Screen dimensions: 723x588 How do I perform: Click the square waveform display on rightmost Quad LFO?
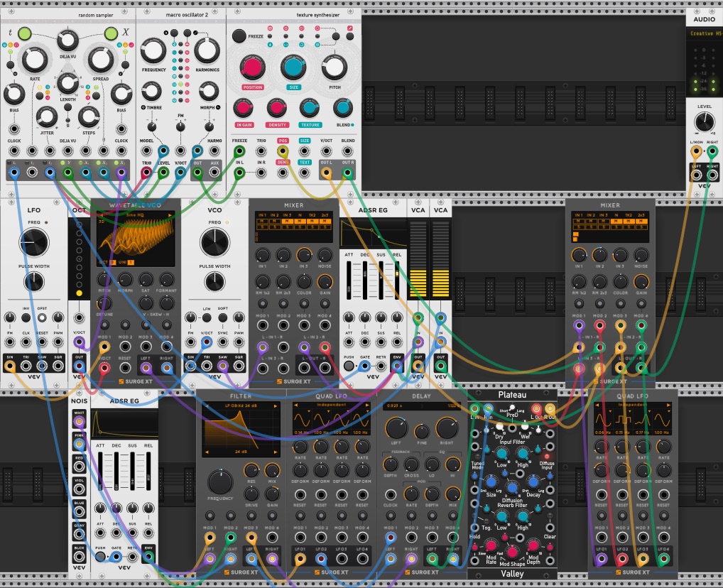coord(623,420)
